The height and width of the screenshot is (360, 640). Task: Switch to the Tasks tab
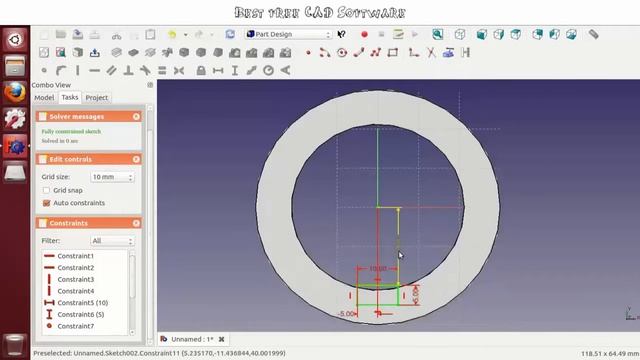pyautogui.click(x=70, y=97)
